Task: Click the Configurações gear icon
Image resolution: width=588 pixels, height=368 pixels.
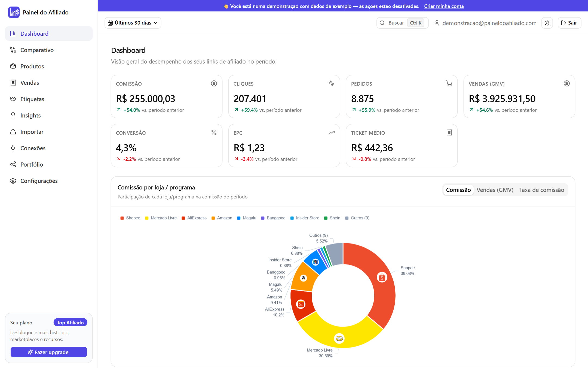Action: coord(13,181)
